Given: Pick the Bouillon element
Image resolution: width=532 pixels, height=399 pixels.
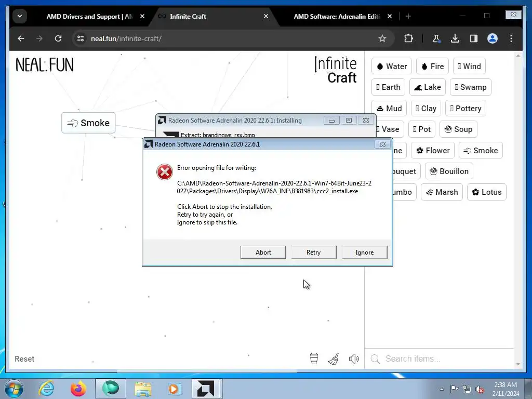Looking at the screenshot, I should coord(449,171).
